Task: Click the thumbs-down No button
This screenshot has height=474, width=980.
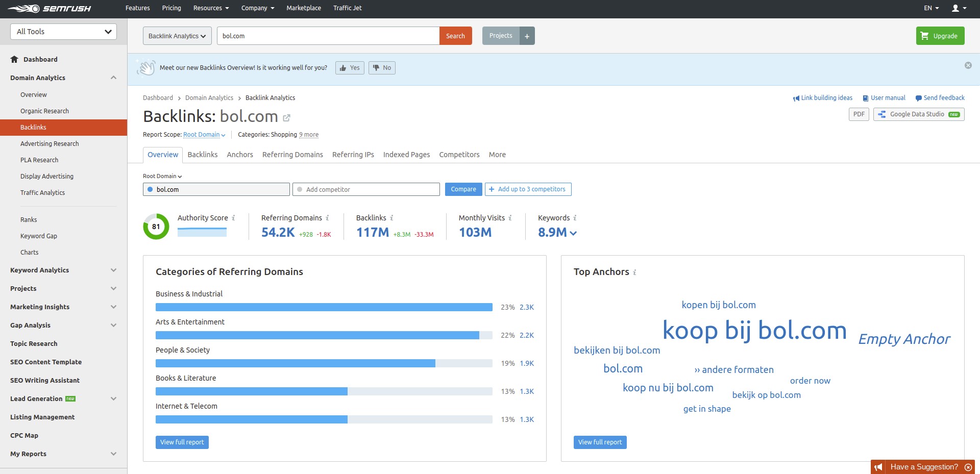Action: 382,68
